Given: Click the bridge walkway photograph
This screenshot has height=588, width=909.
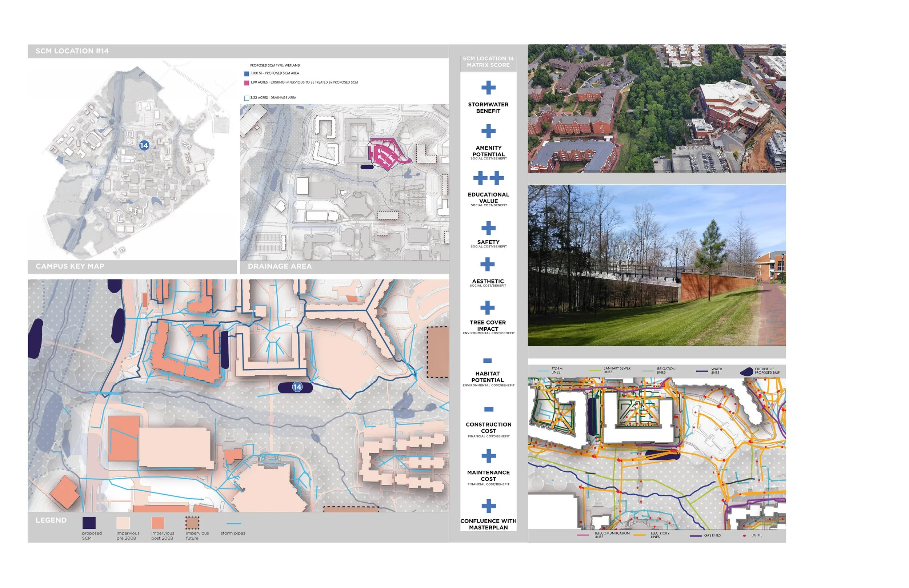Looking at the screenshot, I should [657, 267].
